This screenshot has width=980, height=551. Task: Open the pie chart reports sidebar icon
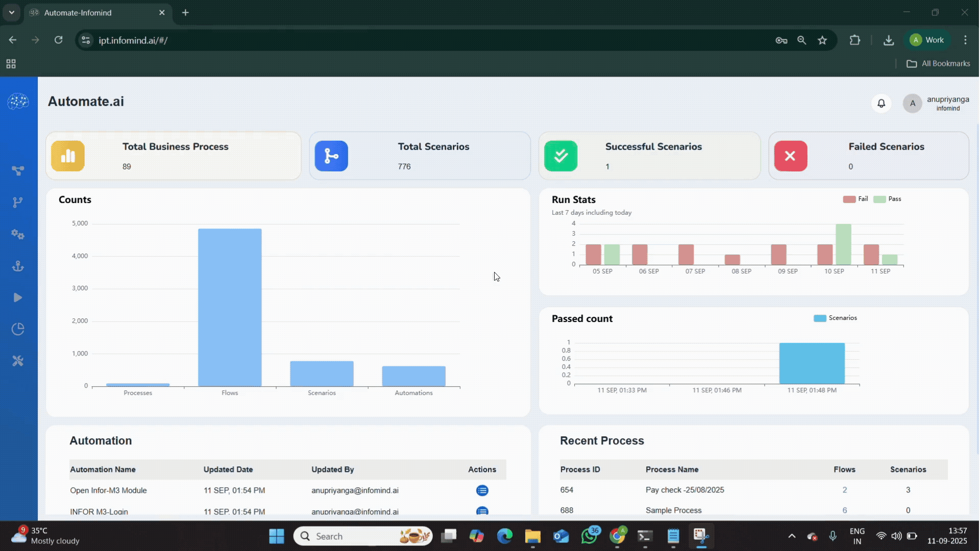18,329
